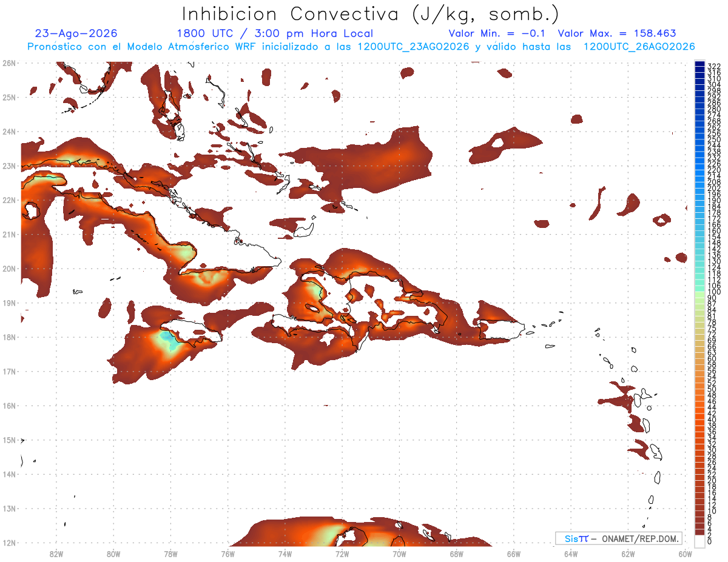Click the darkest blue swatch beside 322

699,63
